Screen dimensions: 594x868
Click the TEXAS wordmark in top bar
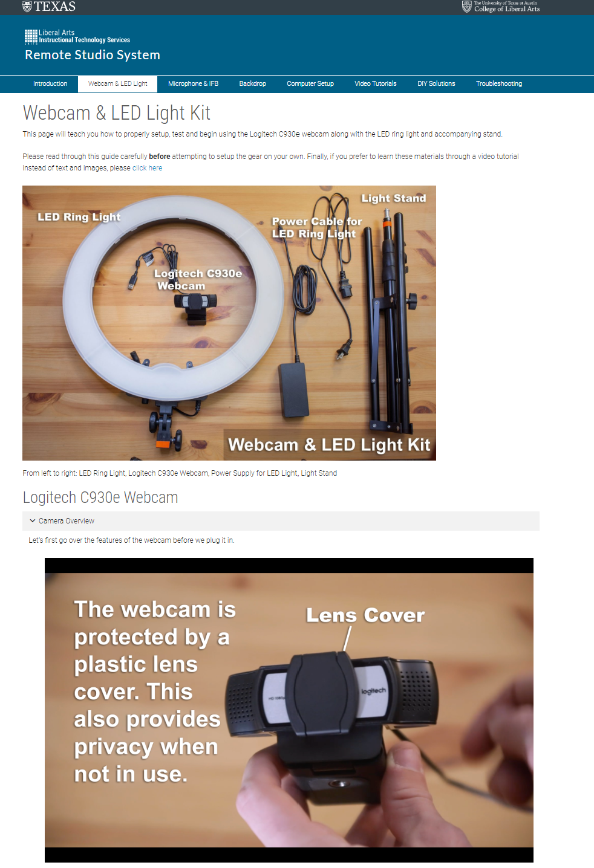55,7
